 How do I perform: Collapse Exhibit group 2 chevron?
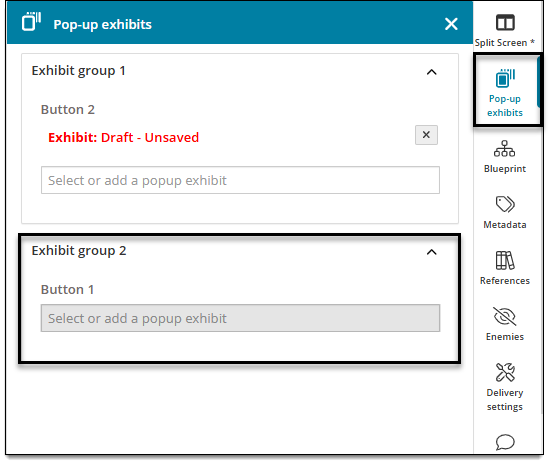[x=432, y=252]
